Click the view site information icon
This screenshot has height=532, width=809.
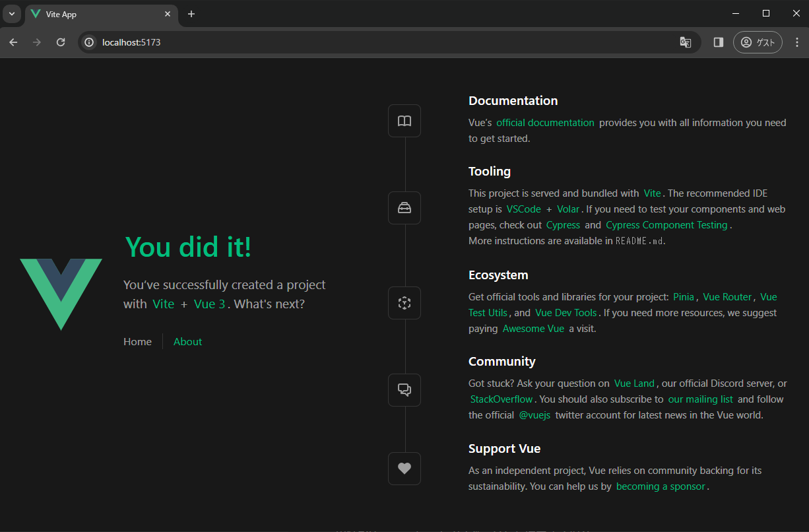pos(88,42)
